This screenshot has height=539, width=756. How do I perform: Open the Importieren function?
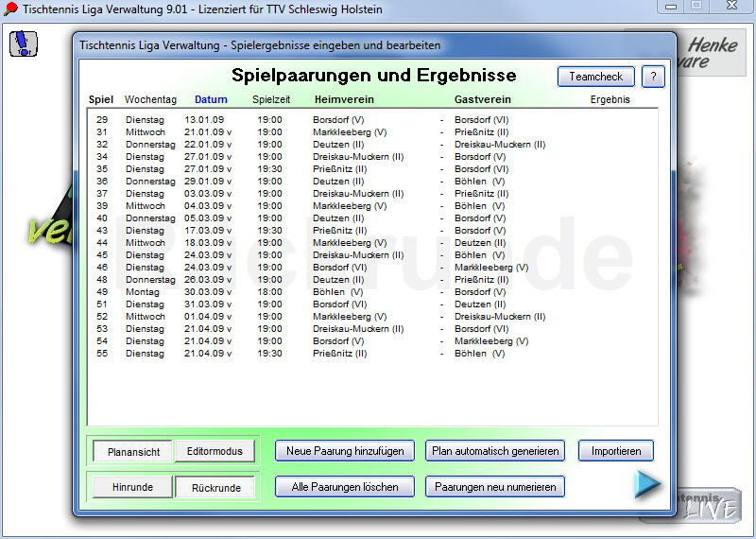615,451
